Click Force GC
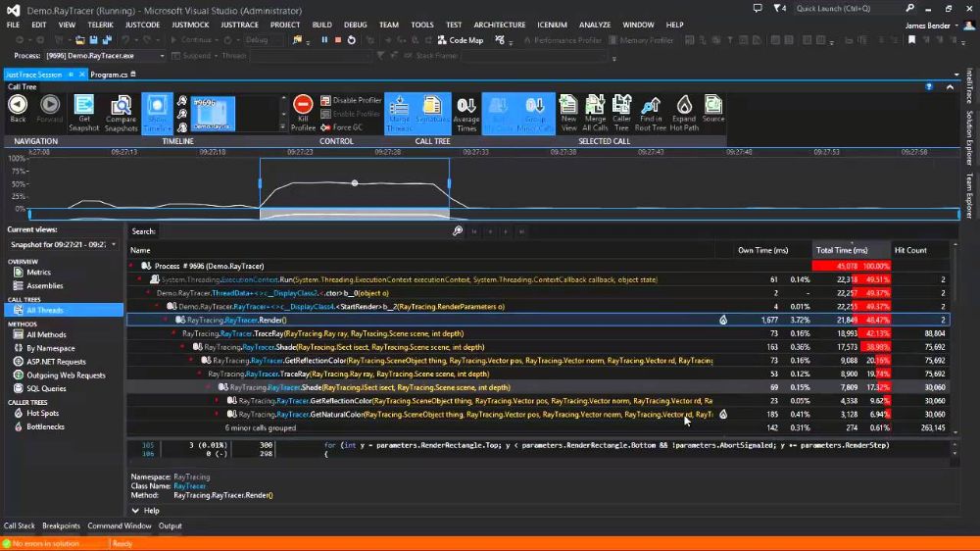This screenshot has height=551, width=980. point(341,127)
